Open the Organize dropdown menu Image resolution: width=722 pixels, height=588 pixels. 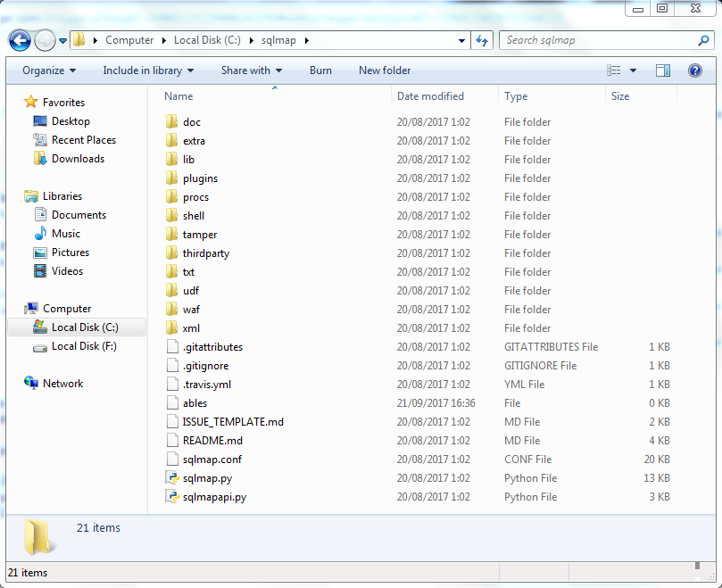click(x=49, y=70)
